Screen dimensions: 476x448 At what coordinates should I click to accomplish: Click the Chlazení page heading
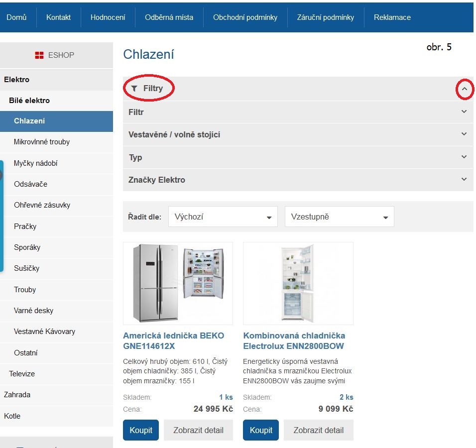point(148,54)
